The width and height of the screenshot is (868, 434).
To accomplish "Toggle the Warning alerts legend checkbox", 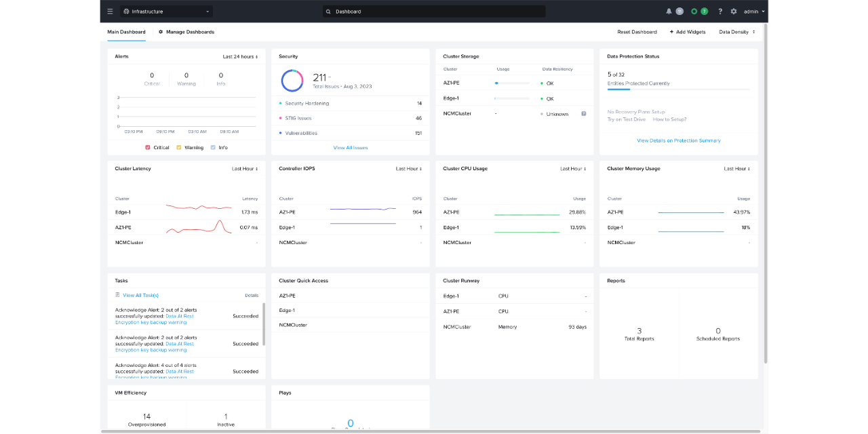I will [179, 147].
